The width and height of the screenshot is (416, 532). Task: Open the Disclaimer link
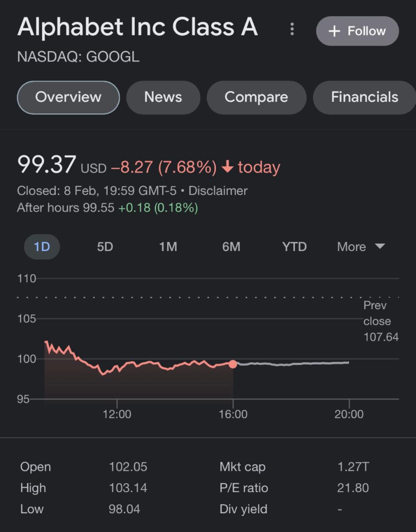(x=218, y=191)
